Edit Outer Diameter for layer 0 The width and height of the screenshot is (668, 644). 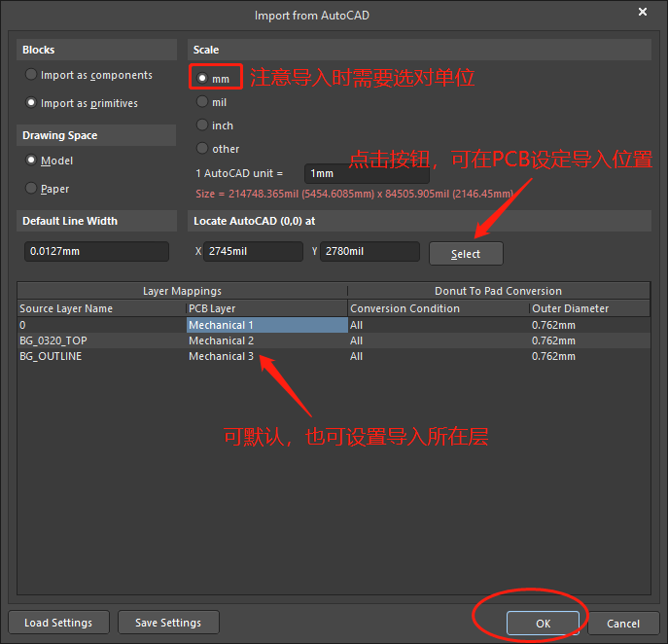(x=590, y=325)
